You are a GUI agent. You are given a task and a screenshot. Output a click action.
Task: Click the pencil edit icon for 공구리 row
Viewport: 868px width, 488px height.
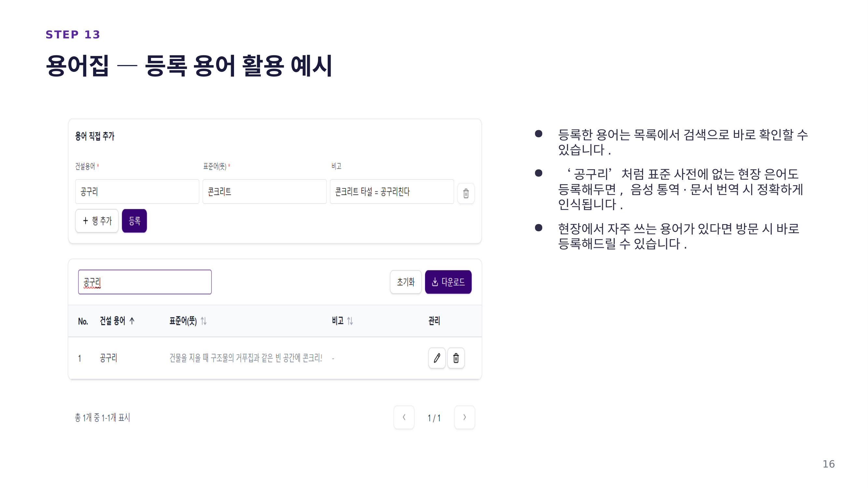pyautogui.click(x=437, y=358)
